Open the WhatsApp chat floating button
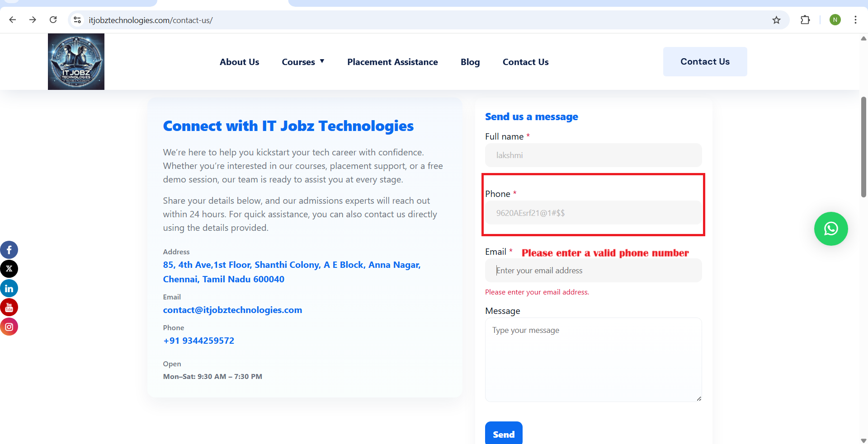The height and width of the screenshot is (444, 868). tap(830, 229)
